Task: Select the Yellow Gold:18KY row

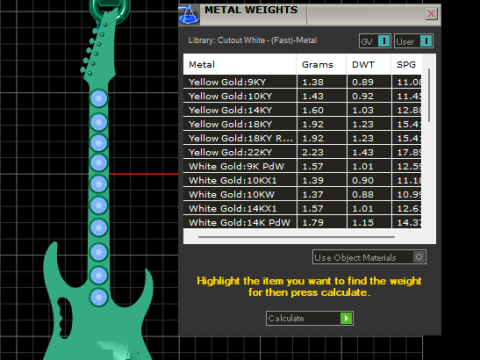Action: pyautogui.click(x=302, y=124)
